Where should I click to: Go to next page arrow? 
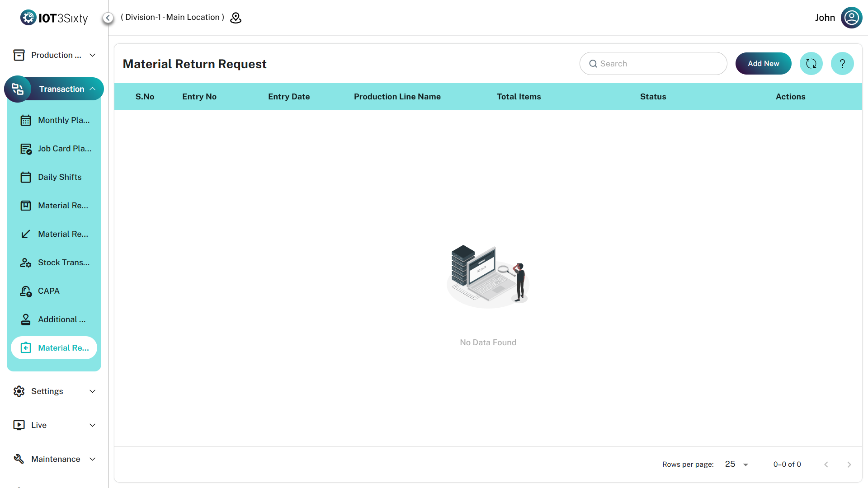(x=849, y=465)
